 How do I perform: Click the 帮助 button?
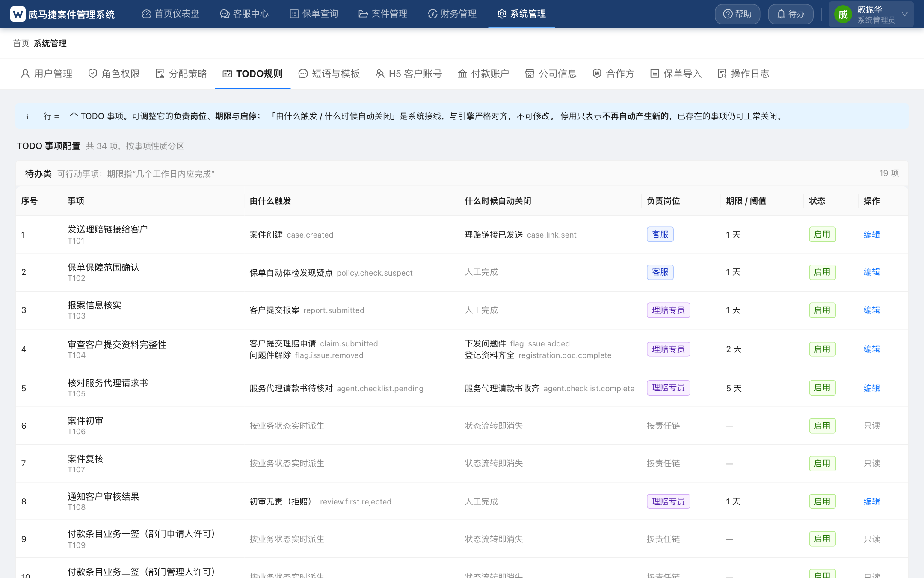(737, 14)
